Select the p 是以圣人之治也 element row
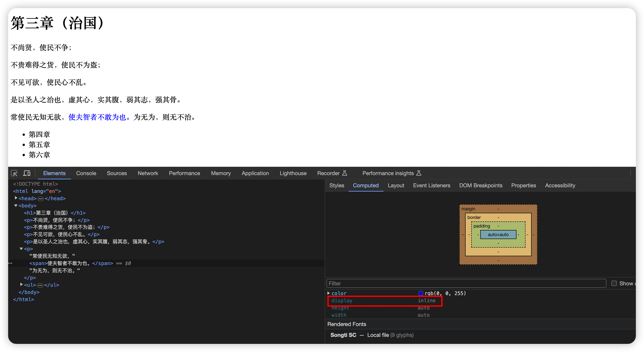The width and height of the screenshot is (644, 352). click(94, 242)
